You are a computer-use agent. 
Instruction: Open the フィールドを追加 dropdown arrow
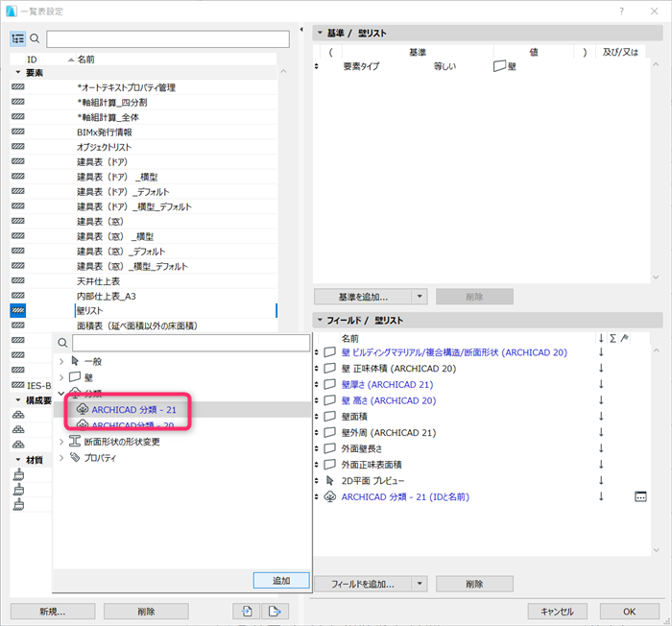[420, 584]
